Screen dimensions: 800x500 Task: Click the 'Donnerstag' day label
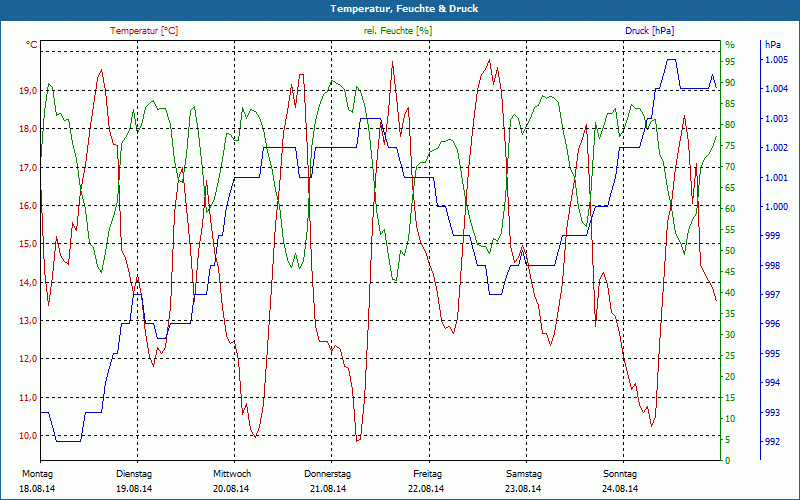(328, 474)
